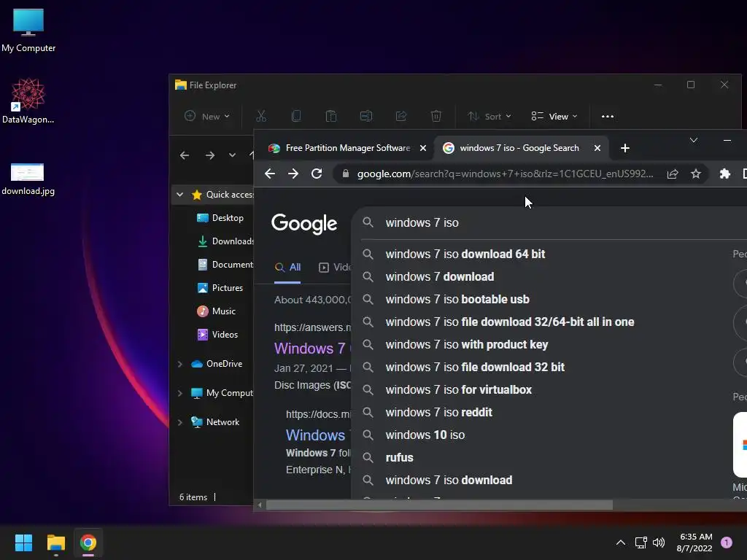Screen dimensions: 747x560
Task: Open the clock and date in taskbar
Action: [x=694, y=542]
